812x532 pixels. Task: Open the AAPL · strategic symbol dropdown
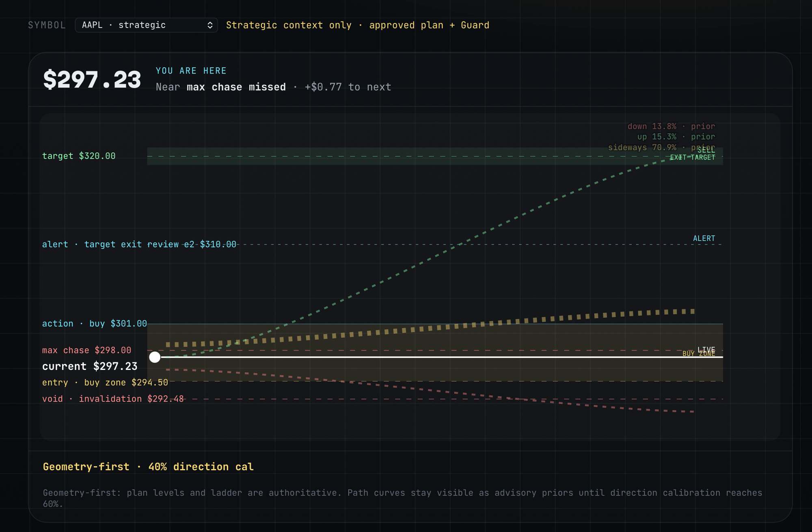[146, 25]
